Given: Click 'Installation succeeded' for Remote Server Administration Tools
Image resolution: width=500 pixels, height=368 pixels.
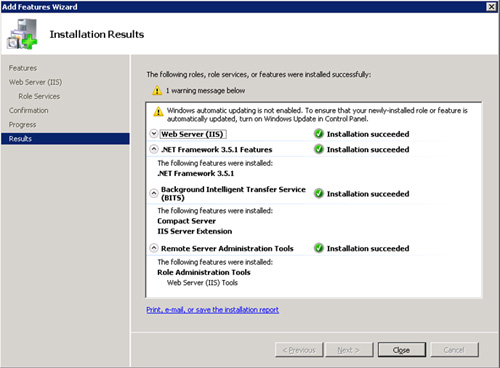Looking at the screenshot, I should click(x=368, y=248).
